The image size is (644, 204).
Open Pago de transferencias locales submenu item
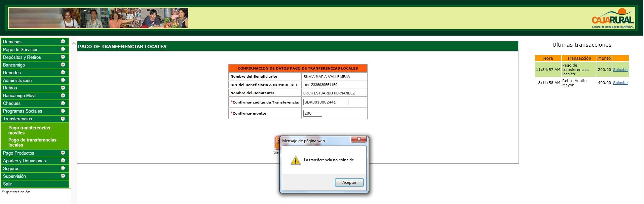pyautogui.click(x=32, y=142)
